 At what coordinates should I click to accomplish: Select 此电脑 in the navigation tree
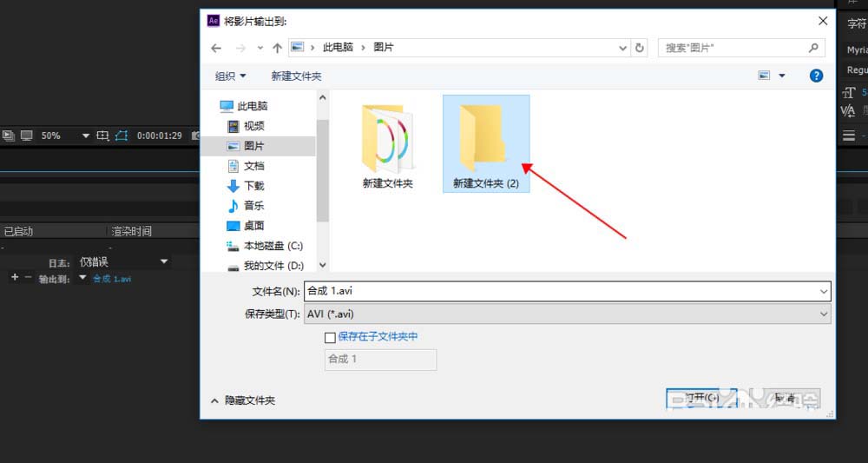point(244,106)
